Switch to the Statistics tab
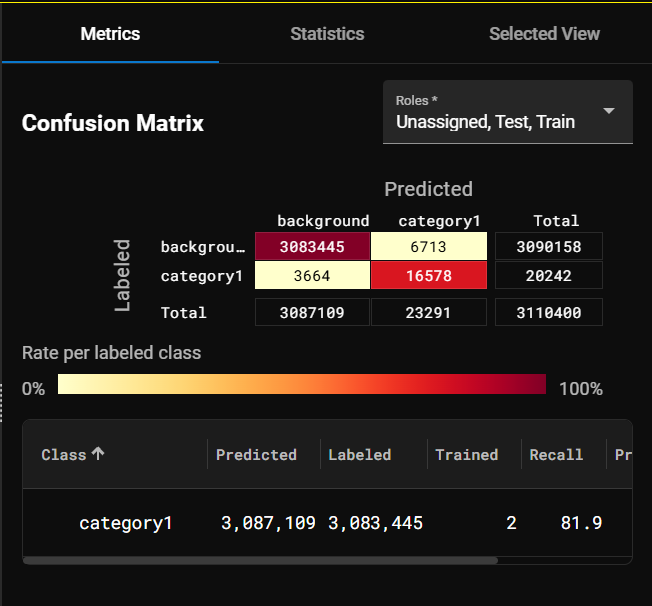Image resolution: width=652 pixels, height=606 pixels. (x=327, y=34)
